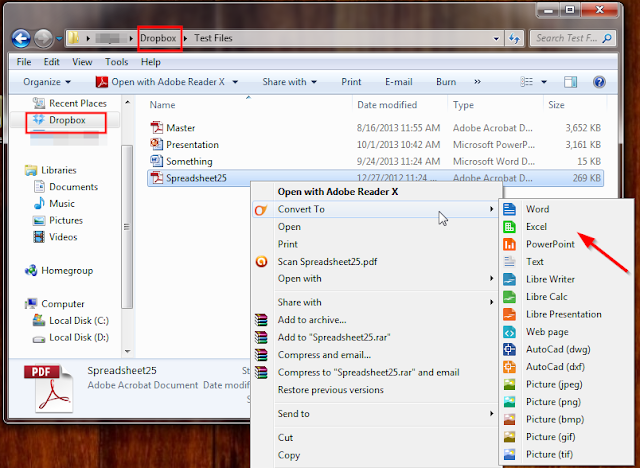Screen dimensions: 640x468
Task: Click Test Files in the address path
Action: tap(213, 38)
